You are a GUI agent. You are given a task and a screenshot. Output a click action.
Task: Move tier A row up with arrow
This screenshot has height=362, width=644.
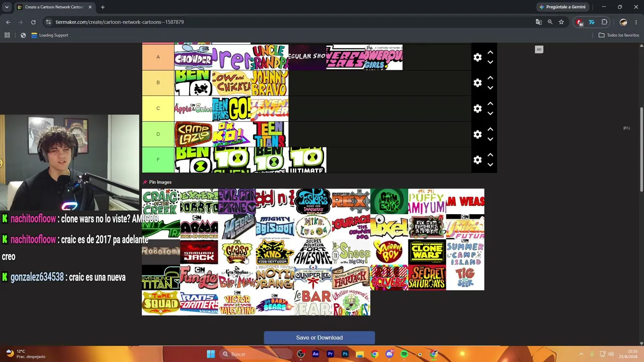pyautogui.click(x=490, y=52)
